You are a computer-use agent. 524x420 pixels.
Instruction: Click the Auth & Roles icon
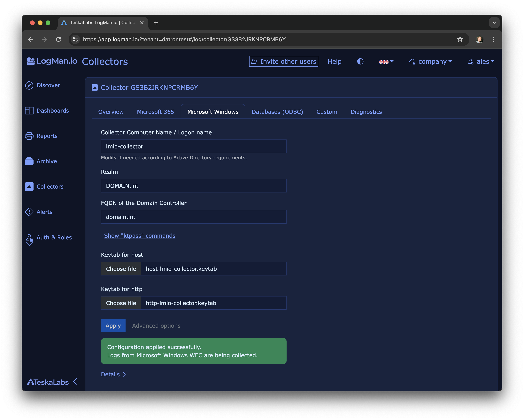click(29, 240)
